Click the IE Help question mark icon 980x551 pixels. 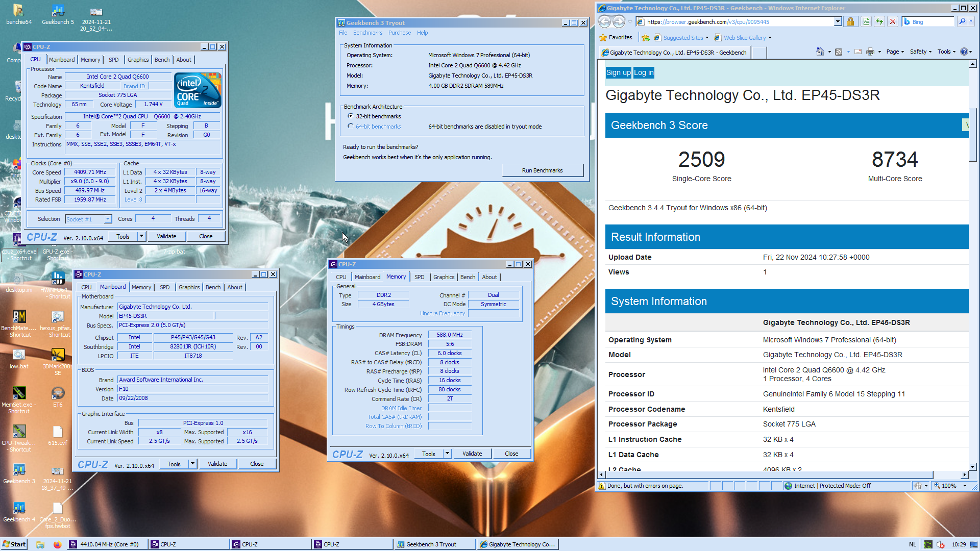click(x=964, y=52)
